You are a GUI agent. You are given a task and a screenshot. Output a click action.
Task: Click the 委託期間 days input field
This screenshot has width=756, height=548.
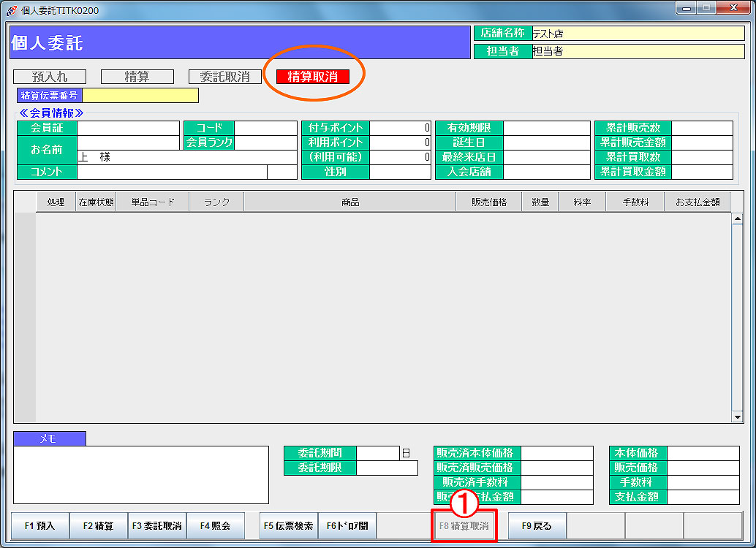pos(378,453)
